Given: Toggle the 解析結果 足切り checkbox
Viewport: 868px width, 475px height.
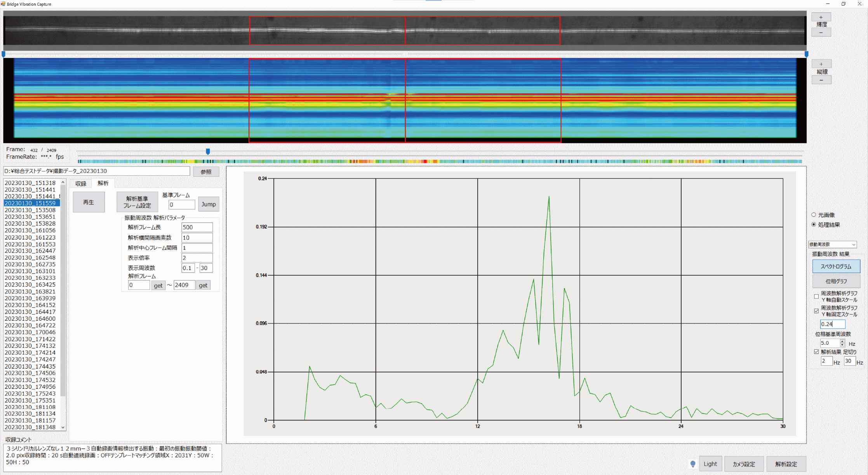Looking at the screenshot, I should 816,352.
